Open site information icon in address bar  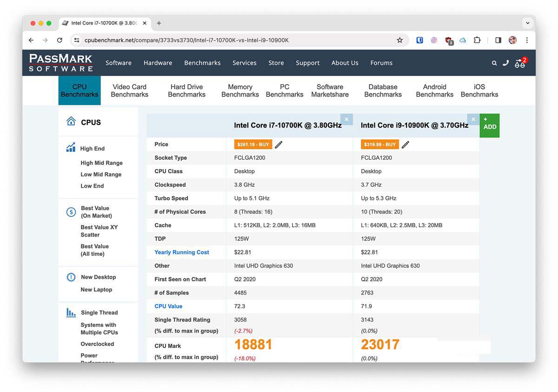coord(77,40)
